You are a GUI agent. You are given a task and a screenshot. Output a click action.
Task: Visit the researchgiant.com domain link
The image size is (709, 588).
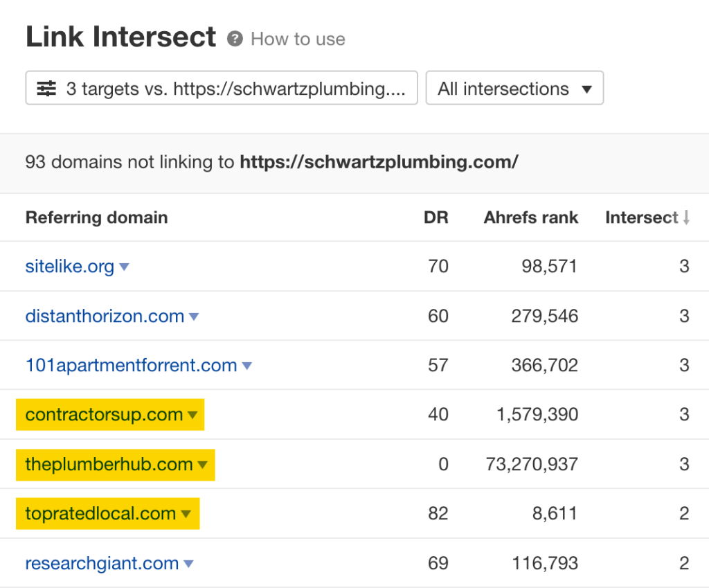click(x=100, y=563)
